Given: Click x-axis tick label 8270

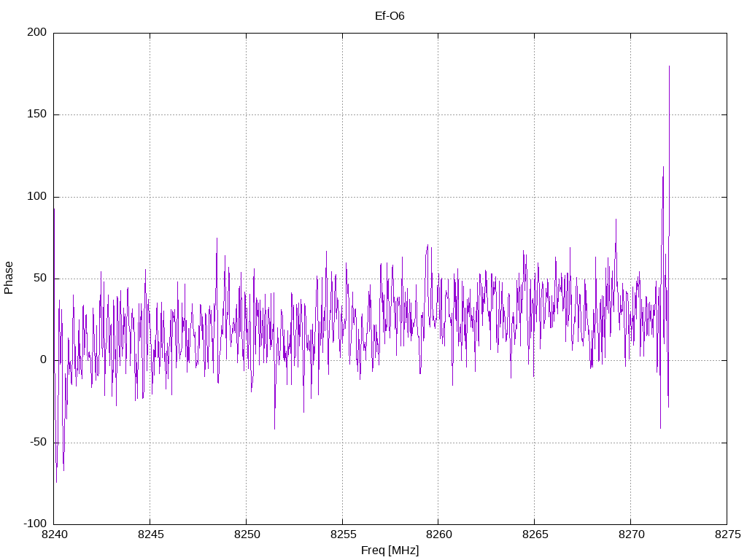Looking at the screenshot, I should click(631, 534).
